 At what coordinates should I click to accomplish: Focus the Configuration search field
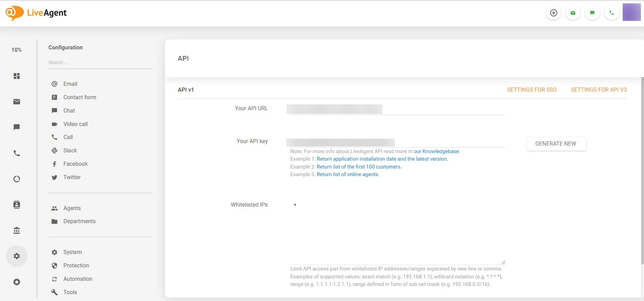click(100, 63)
